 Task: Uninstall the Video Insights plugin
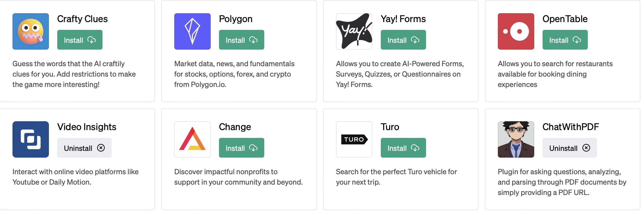click(84, 148)
